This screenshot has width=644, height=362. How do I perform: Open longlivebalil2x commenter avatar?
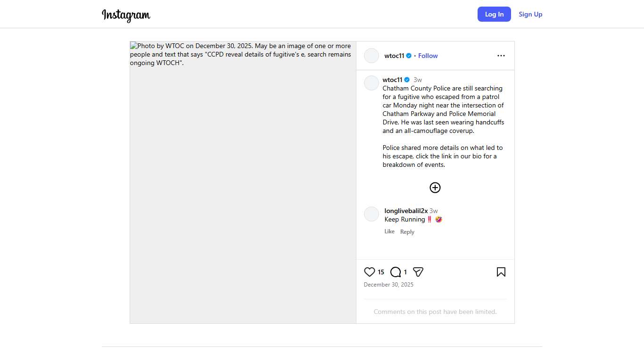coord(372,214)
